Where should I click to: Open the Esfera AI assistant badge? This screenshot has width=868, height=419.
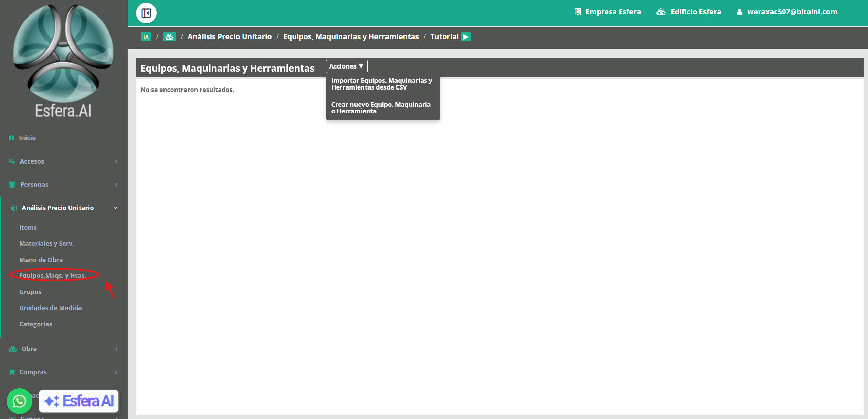pyautogui.click(x=79, y=401)
